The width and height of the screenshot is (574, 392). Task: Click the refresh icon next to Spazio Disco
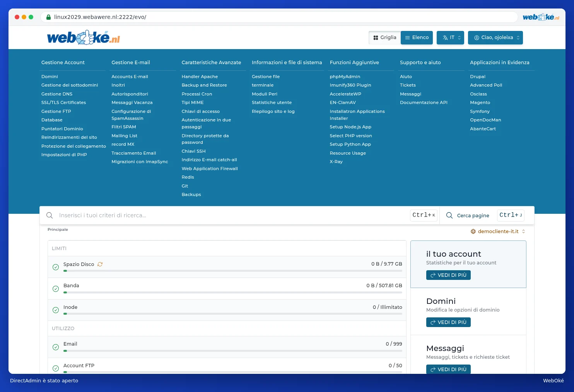point(100,264)
